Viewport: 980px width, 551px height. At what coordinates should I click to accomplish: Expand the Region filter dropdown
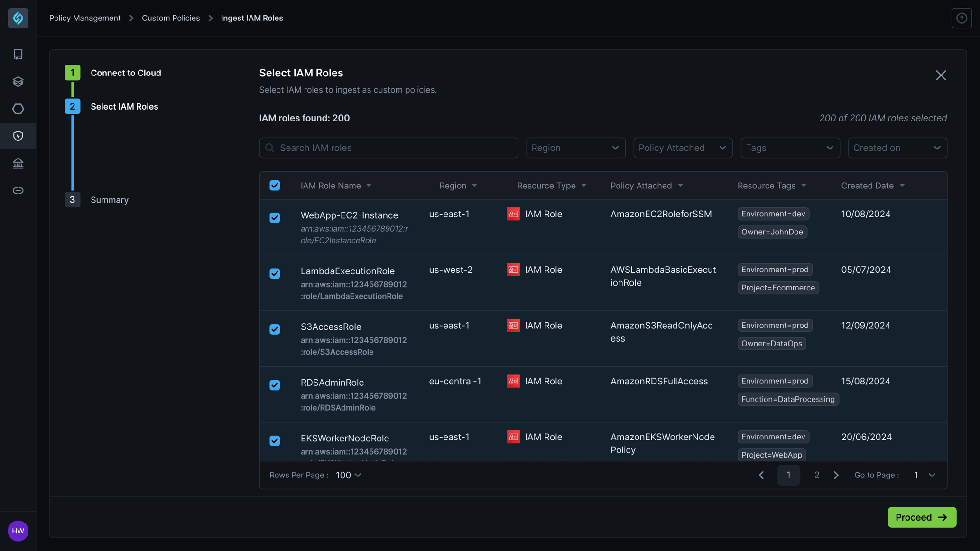pyautogui.click(x=575, y=148)
